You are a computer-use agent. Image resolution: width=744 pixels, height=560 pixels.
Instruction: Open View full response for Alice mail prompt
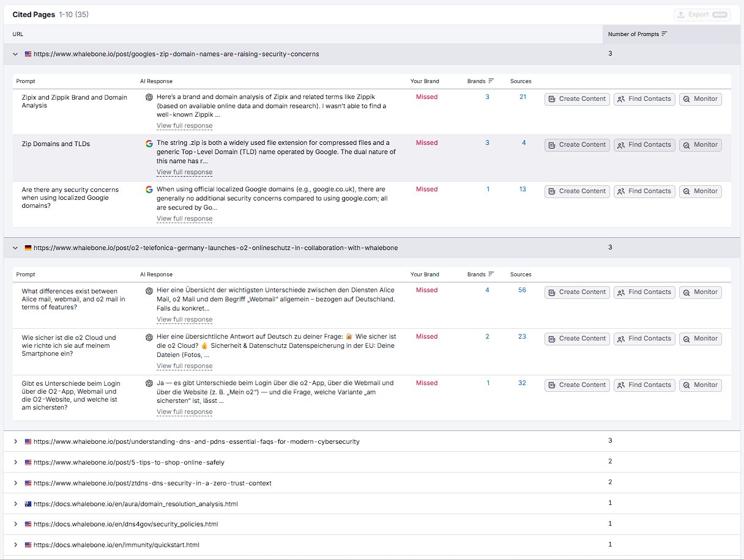pos(184,319)
